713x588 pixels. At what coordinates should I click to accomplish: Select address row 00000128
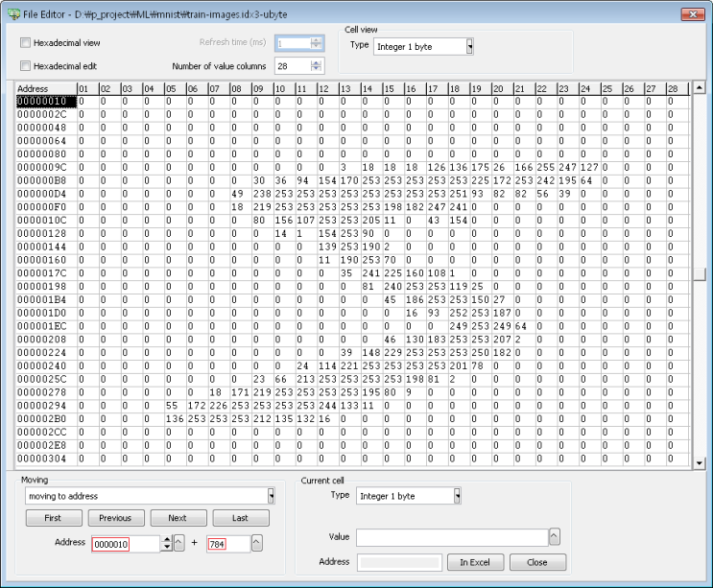pos(46,233)
